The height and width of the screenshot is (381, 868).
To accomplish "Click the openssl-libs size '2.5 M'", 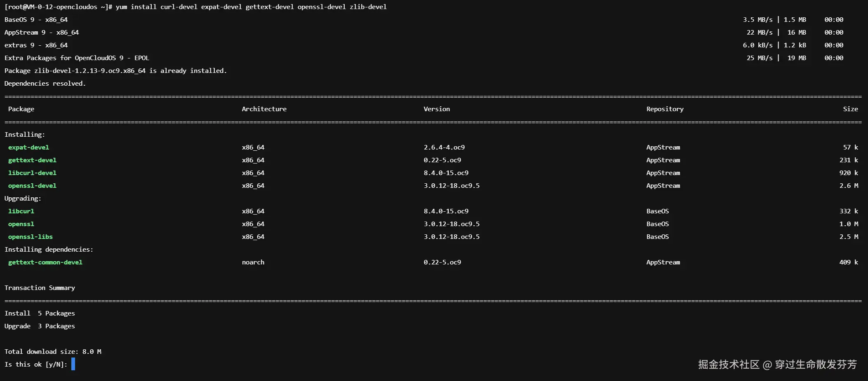I will click(x=849, y=237).
